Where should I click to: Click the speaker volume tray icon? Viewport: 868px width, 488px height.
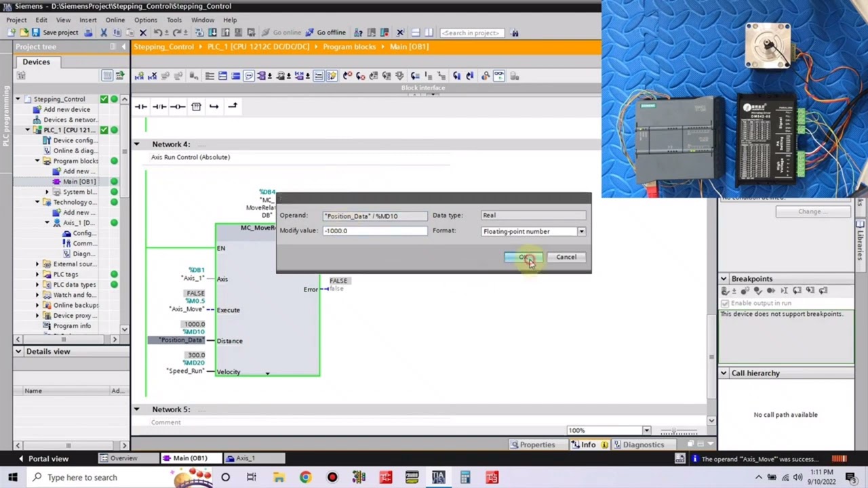pyautogui.click(x=797, y=477)
